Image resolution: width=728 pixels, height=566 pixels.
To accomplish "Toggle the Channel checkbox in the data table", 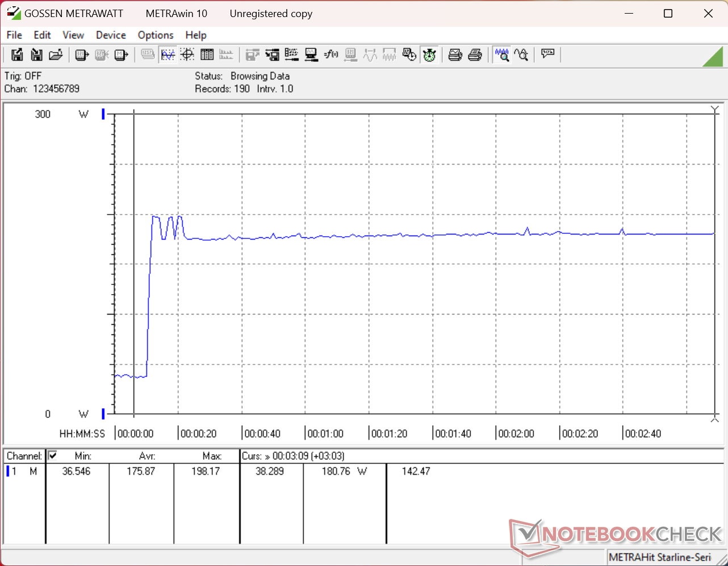I will click(x=53, y=455).
